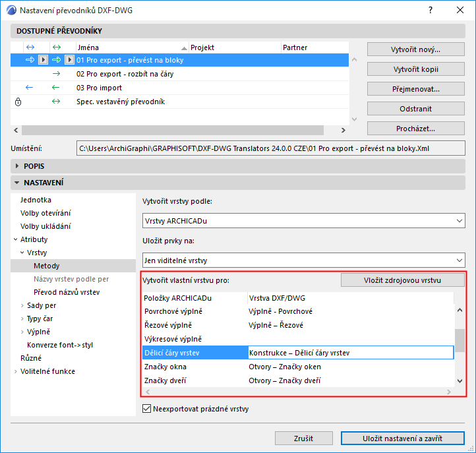Image resolution: width=476 pixels, height=453 pixels.
Task: Select Povrchové výplně row
Action: coord(298,311)
